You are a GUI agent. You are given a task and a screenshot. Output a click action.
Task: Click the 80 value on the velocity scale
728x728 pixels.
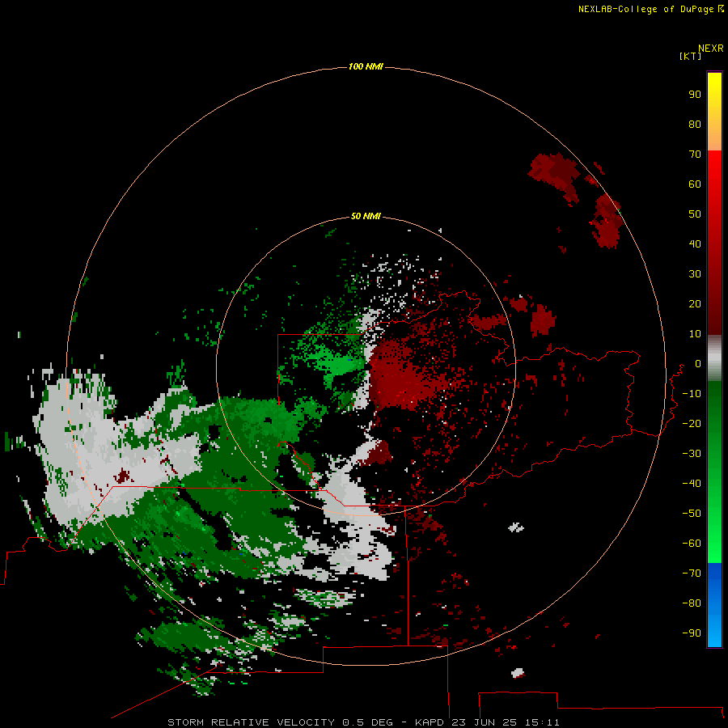(695, 124)
